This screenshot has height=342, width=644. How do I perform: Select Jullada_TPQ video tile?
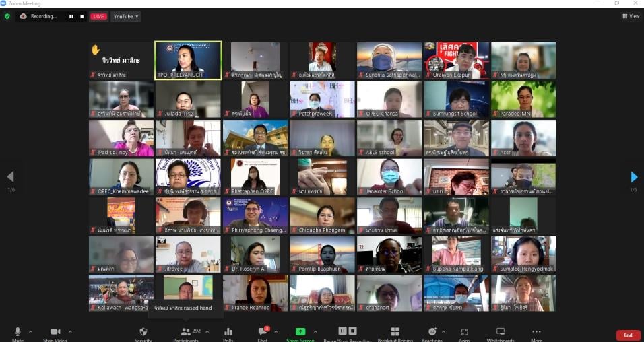(188, 100)
